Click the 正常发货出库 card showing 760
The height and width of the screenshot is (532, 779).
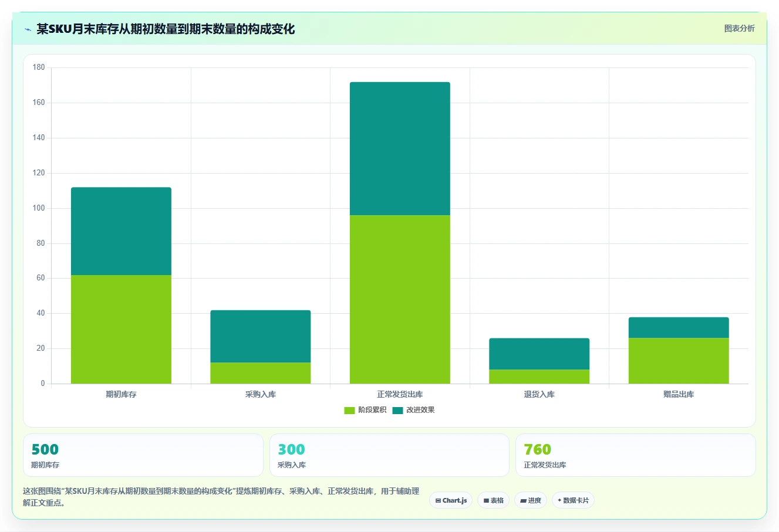point(635,455)
